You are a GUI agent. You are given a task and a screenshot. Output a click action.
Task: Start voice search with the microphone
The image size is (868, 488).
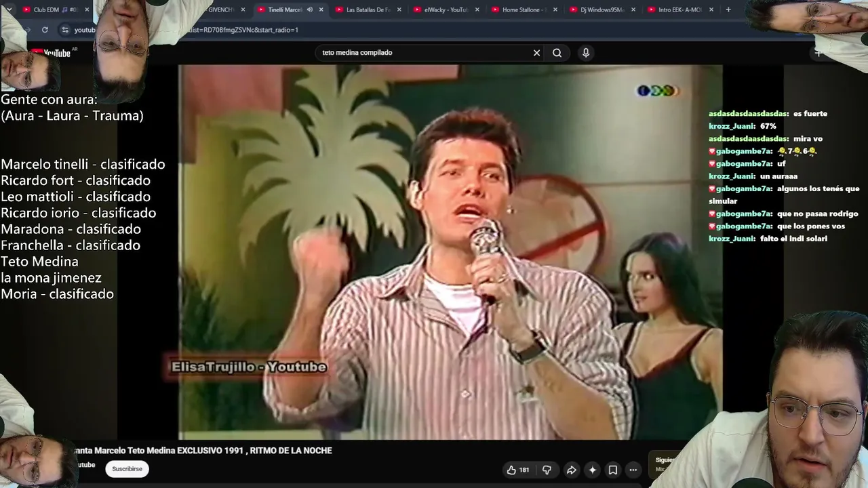pyautogui.click(x=586, y=52)
